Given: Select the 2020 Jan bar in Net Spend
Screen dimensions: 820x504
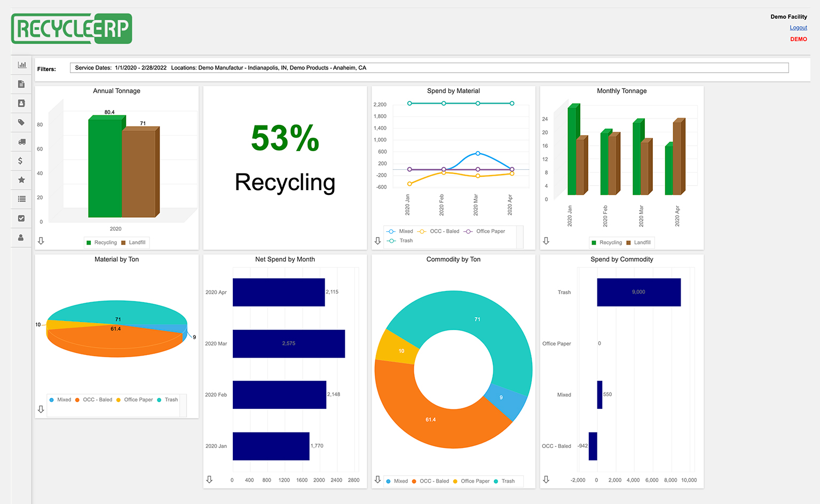Looking at the screenshot, I should tap(271, 446).
